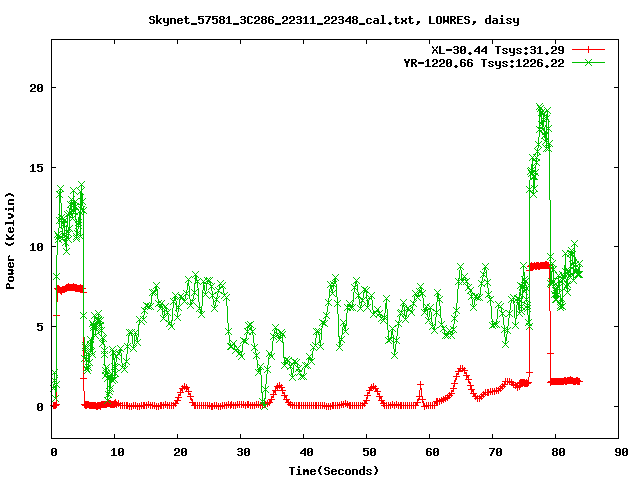
Task: Click the Power (Kelvin) y-axis label
Action: click(10, 241)
